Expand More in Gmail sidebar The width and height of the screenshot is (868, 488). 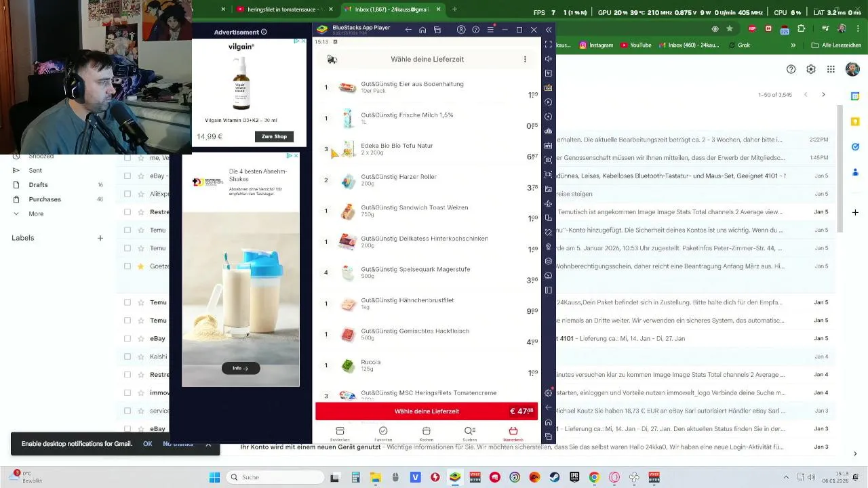(36, 213)
